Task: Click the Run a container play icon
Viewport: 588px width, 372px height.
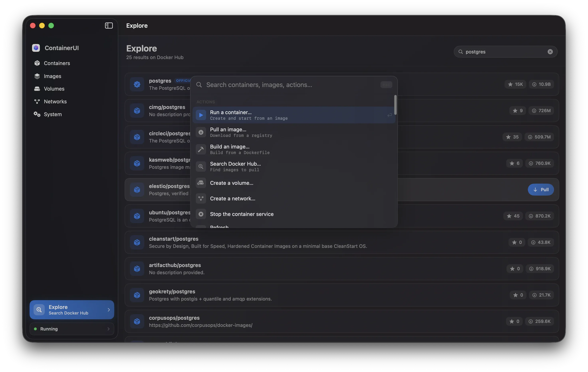Action: tap(201, 115)
